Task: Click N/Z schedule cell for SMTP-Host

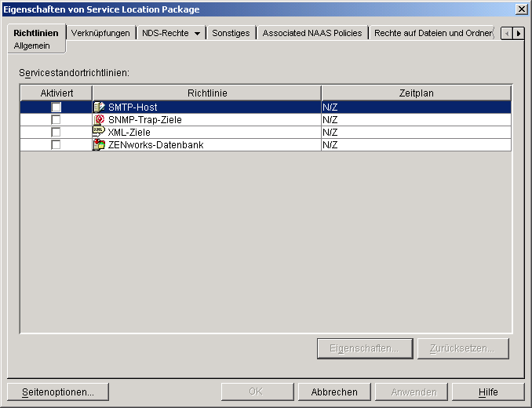Action: point(417,107)
